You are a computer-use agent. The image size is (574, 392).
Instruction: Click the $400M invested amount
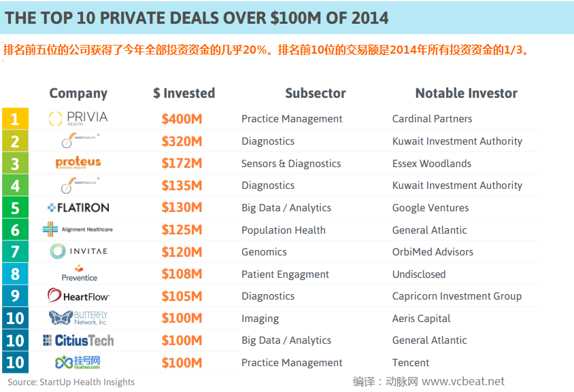coord(182,119)
